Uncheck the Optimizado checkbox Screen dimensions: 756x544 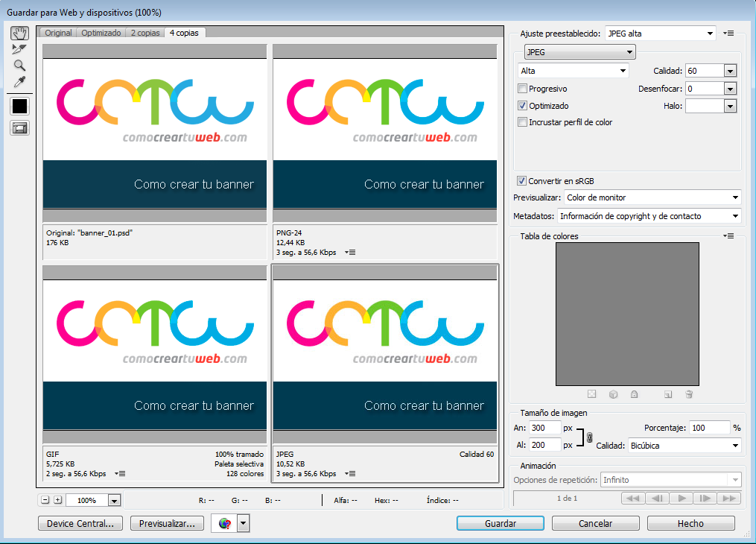coord(522,106)
